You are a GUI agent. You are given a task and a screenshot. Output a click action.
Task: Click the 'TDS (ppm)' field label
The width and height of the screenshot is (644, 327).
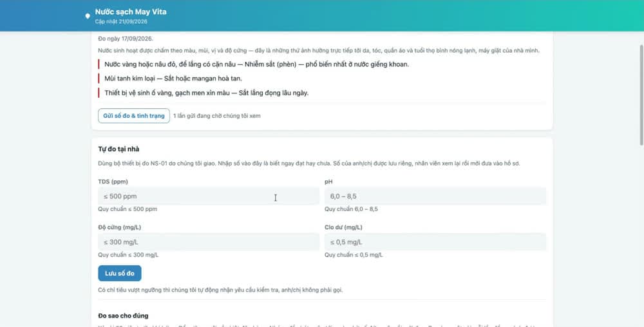click(113, 182)
